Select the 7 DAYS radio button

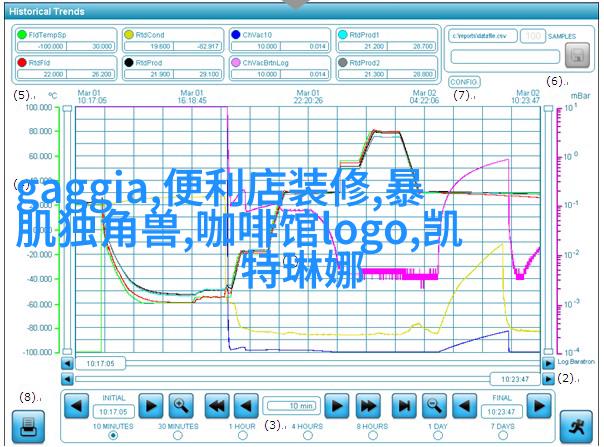[x=503, y=435]
